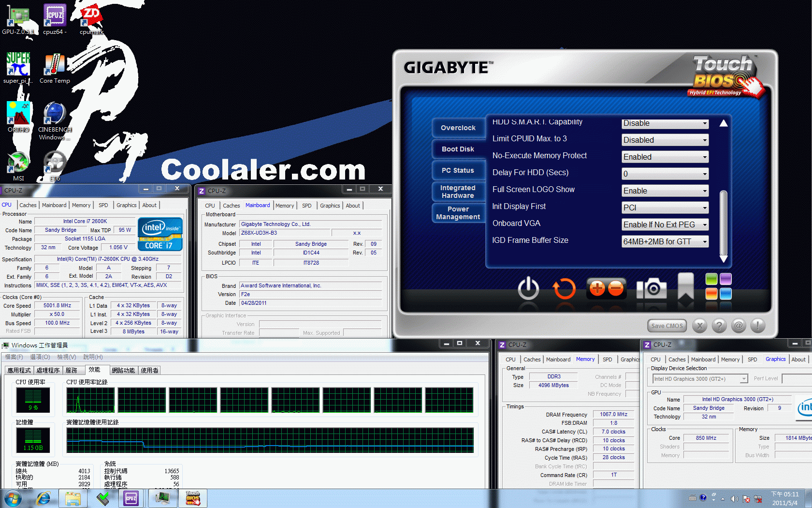This screenshot has height=508, width=812.
Task: Switch to the 應用程式 tab in Task Manager
Action: [19, 371]
